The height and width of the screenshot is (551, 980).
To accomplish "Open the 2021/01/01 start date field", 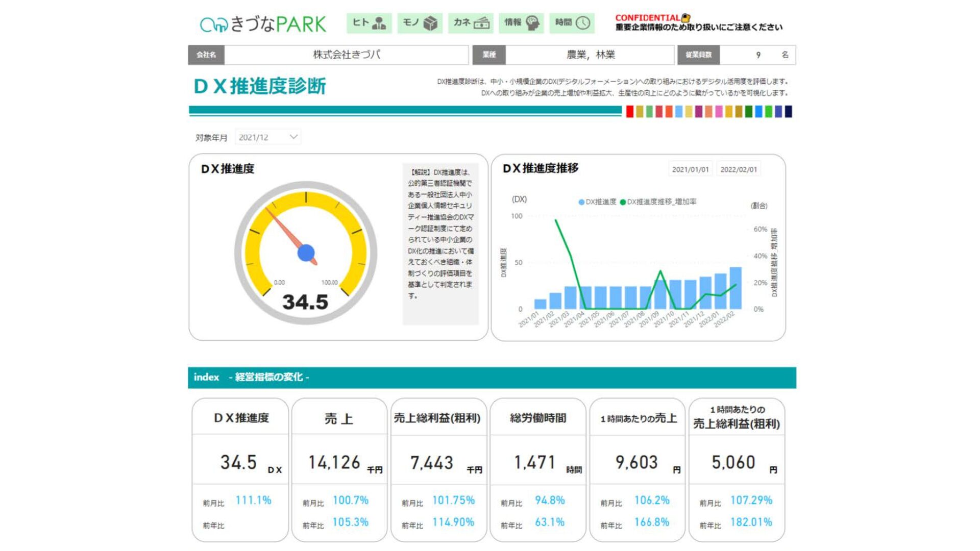I will (x=690, y=169).
